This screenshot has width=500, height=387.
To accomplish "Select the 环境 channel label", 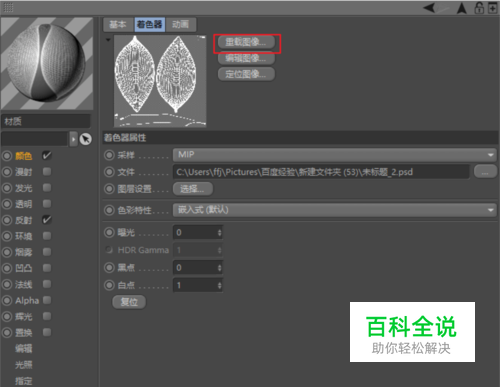I will coord(23,236).
